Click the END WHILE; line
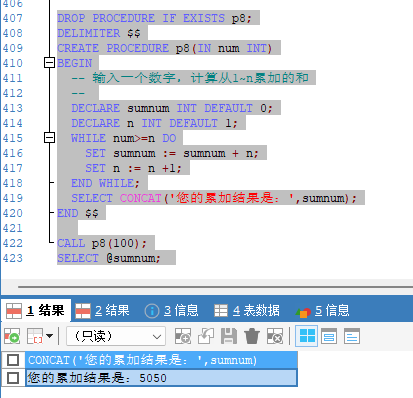The image size is (413, 398). pos(105,183)
